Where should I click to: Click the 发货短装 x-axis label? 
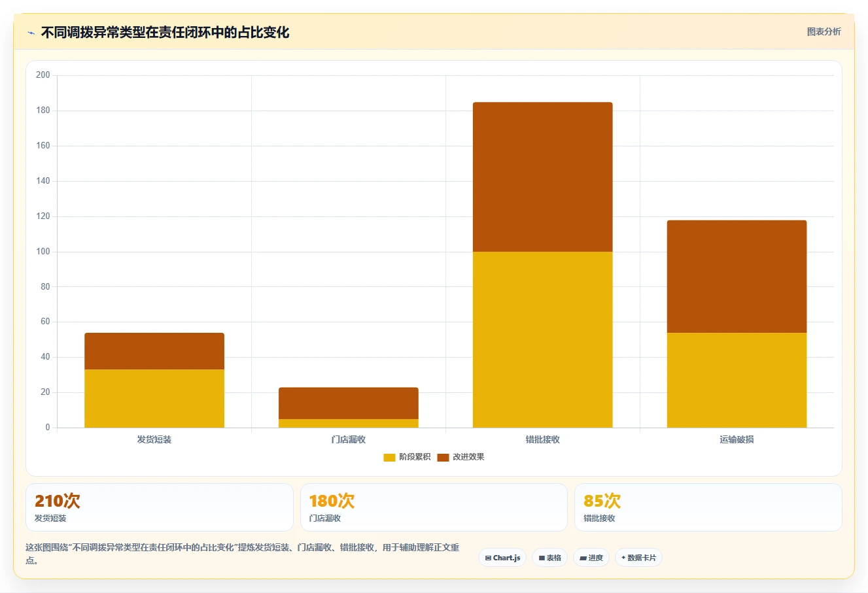point(154,439)
